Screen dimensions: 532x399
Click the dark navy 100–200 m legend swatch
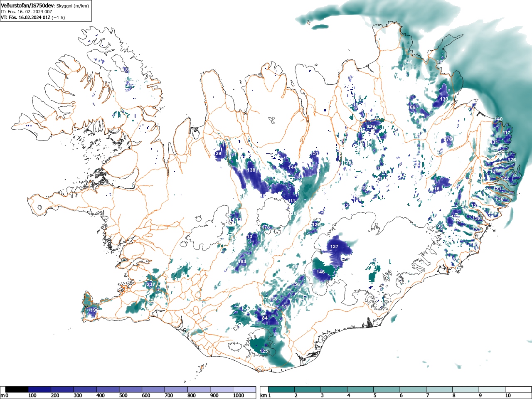click(x=39, y=389)
